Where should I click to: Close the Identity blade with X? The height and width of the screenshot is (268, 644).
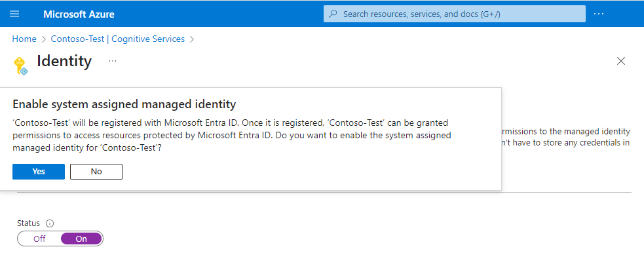tap(621, 61)
